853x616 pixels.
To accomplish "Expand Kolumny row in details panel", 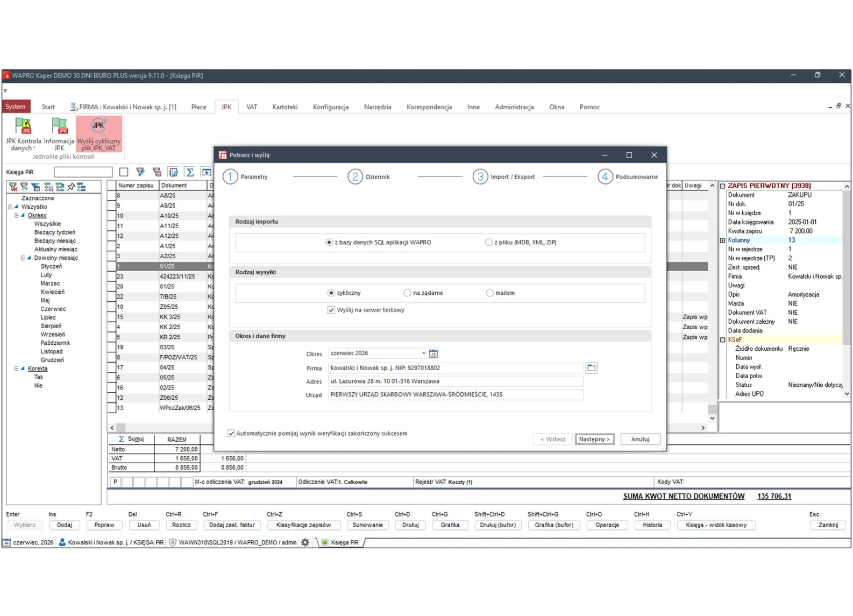I will click(x=723, y=240).
